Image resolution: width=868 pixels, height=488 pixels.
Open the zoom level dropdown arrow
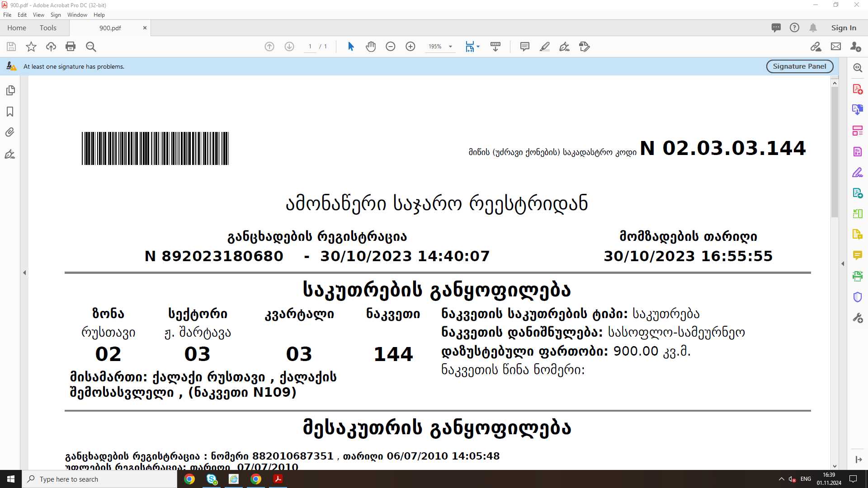pyautogui.click(x=450, y=47)
